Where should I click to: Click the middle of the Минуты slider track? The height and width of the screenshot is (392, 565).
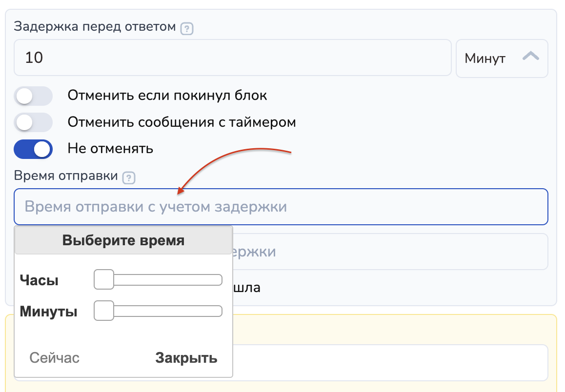[x=158, y=311]
